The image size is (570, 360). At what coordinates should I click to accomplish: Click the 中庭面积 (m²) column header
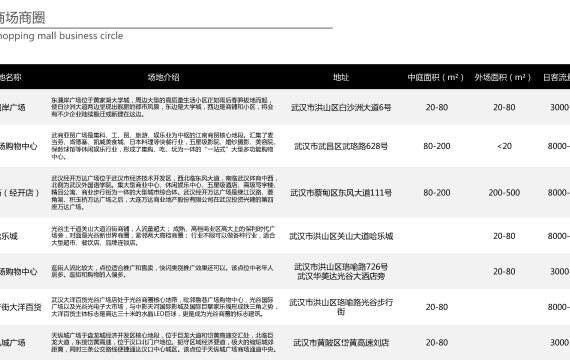(x=435, y=77)
